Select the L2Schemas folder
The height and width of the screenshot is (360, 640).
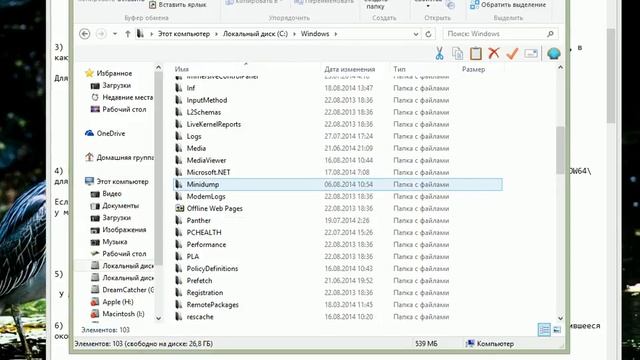coord(204,112)
